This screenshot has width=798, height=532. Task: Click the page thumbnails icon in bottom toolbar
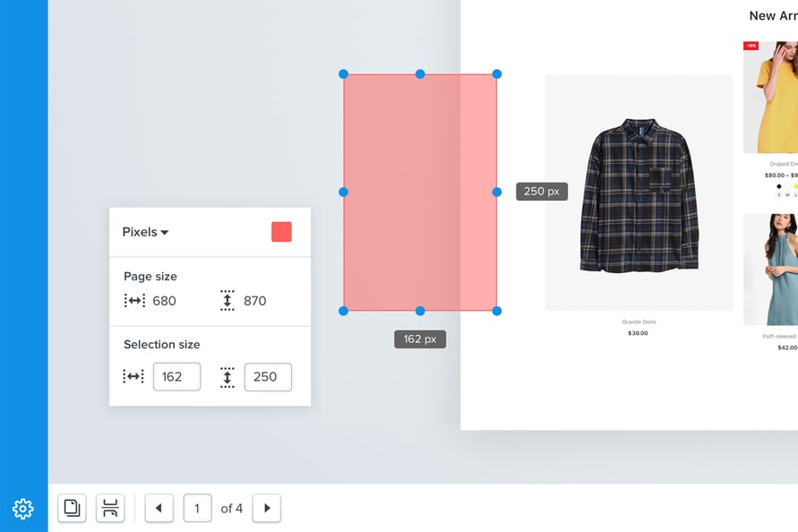click(72, 508)
